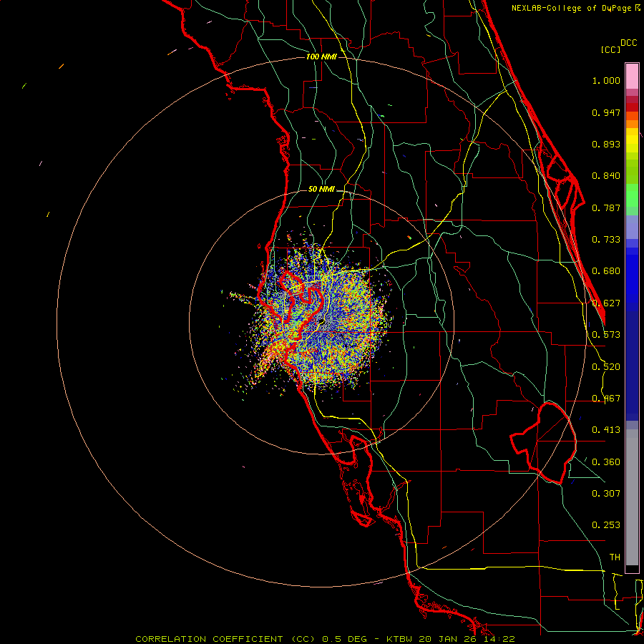The height and width of the screenshot is (644, 644).
Task: Click the KTBW radar site at echo center
Action: click(321, 321)
